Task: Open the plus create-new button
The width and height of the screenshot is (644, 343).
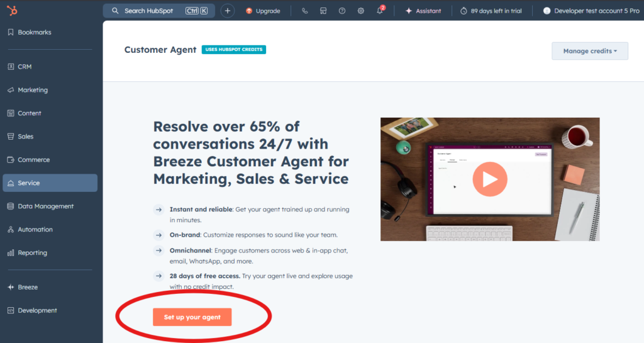Action: point(228,11)
